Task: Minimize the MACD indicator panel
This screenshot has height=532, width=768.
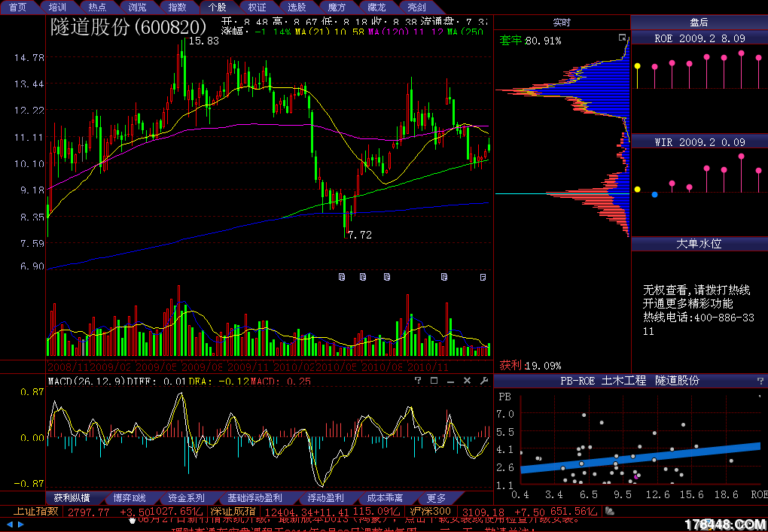Action: [x=450, y=382]
